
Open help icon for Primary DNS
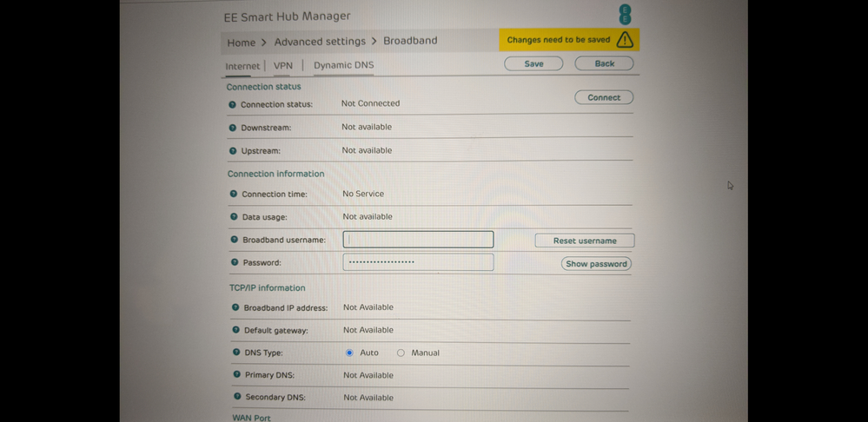[x=237, y=375]
